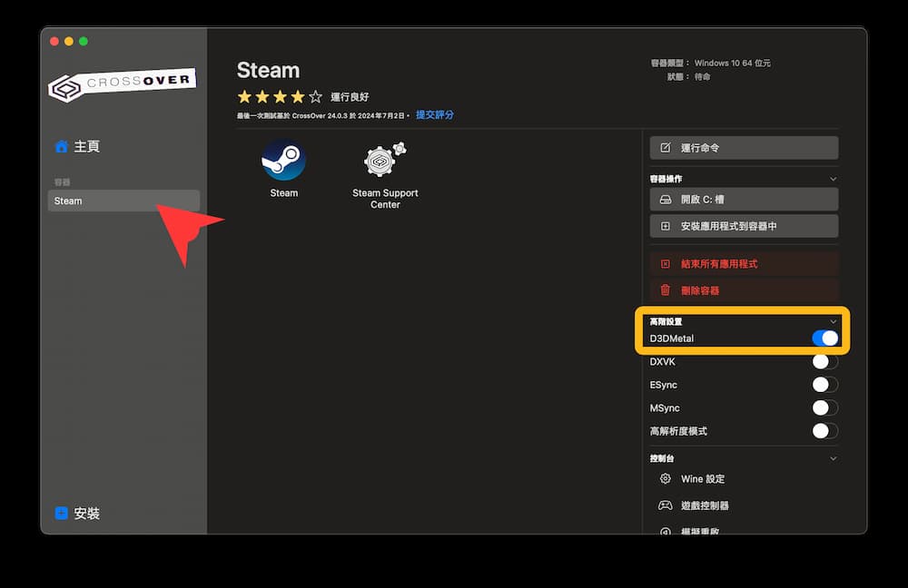Click the Windows 10 64 位元 text
The image size is (908, 588).
click(x=732, y=64)
